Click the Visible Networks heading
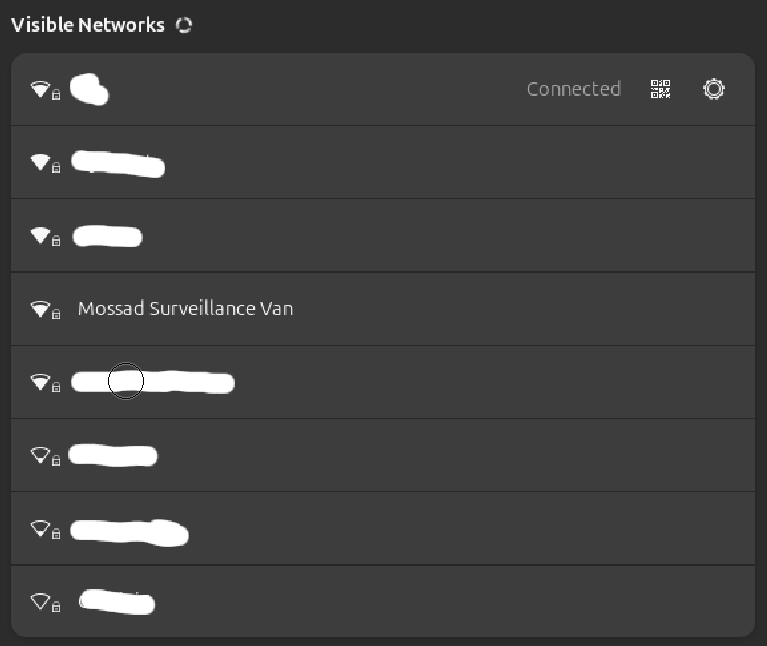 pyautogui.click(x=88, y=25)
